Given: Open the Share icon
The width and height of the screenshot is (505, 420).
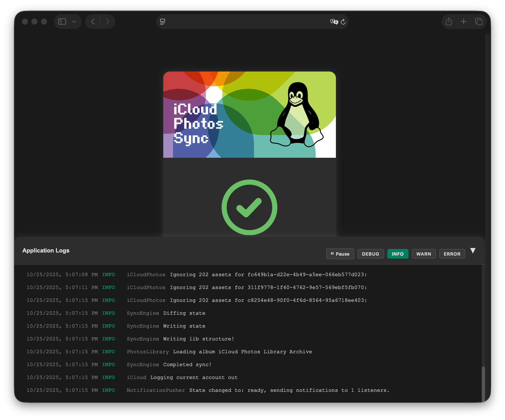Looking at the screenshot, I should [x=449, y=21].
